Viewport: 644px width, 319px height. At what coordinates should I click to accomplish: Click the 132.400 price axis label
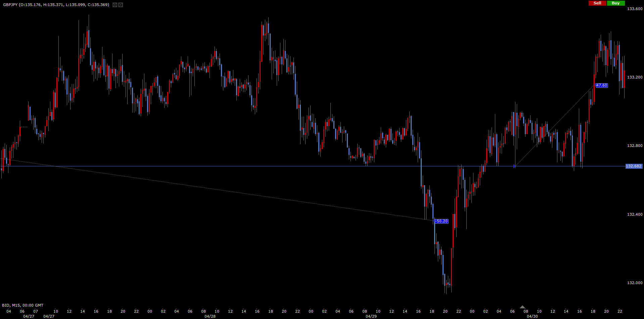pos(635,214)
